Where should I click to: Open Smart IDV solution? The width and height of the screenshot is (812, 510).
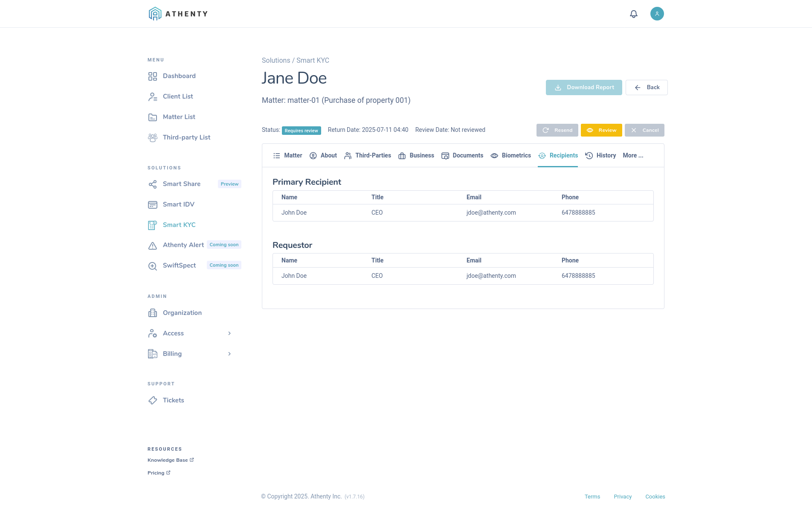[178, 204]
